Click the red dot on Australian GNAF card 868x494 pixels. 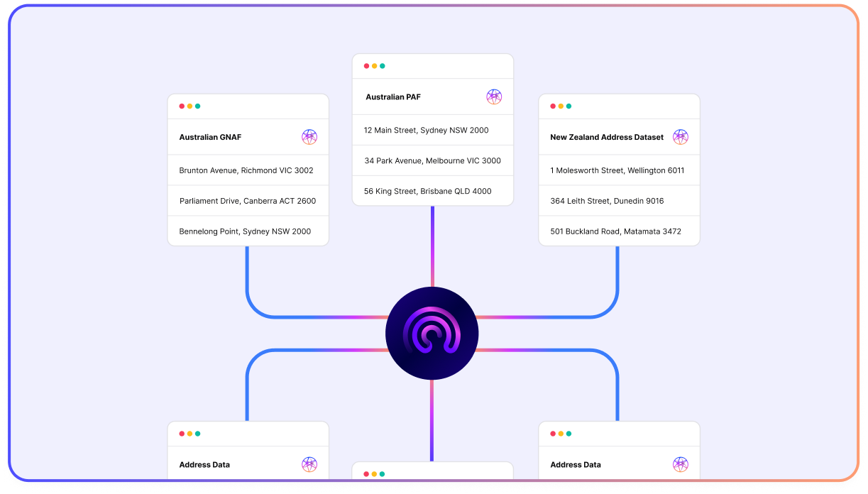point(182,106)
